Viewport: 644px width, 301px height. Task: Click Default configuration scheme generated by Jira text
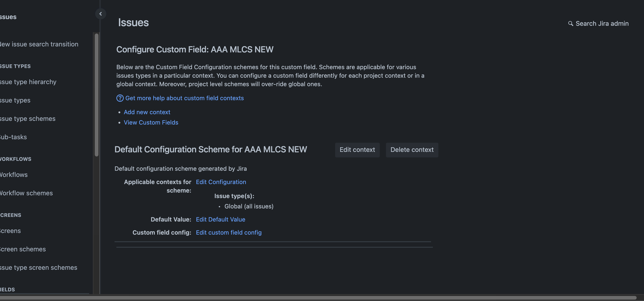tap(181, 169)
